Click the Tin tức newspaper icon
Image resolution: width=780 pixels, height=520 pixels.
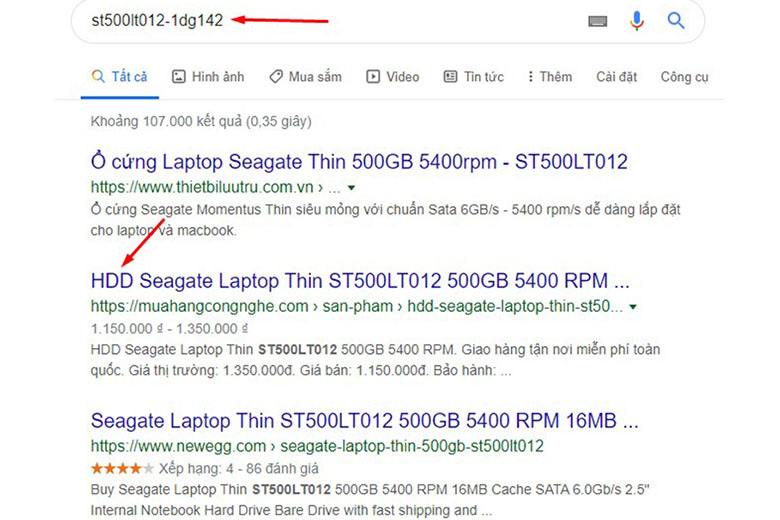click(450, 77)
